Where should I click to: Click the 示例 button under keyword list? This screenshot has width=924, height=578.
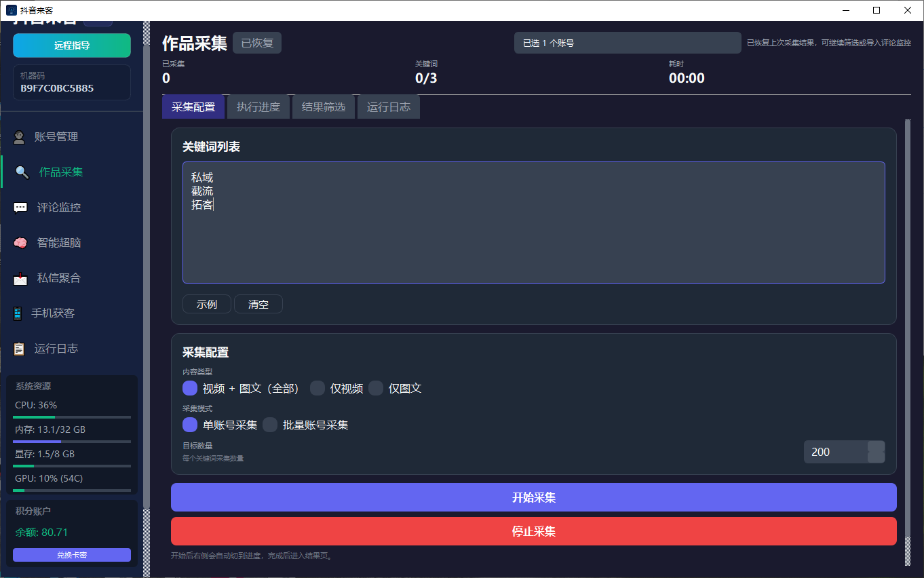click(x=207, y=304)
